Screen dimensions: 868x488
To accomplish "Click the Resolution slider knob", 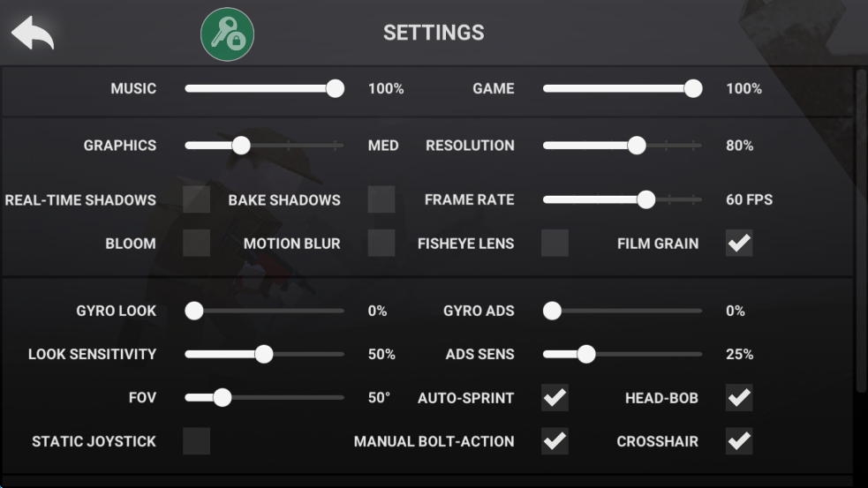I will click(x=637, y=146).
